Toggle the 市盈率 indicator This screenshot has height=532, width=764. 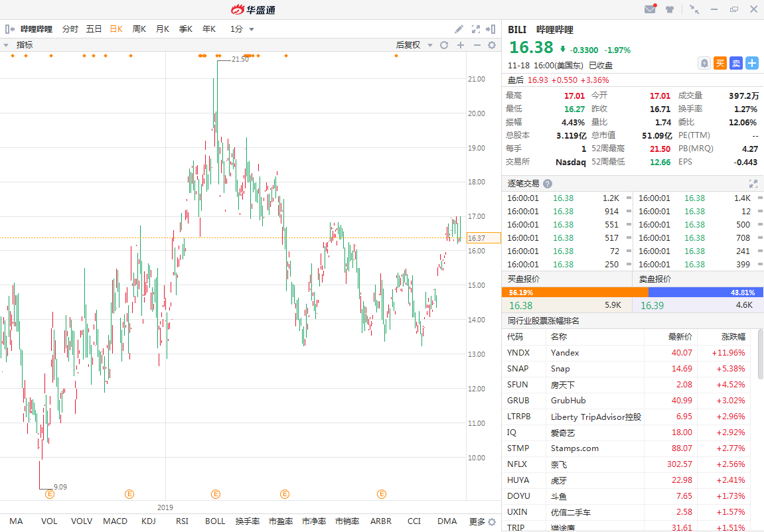(281, 521)
